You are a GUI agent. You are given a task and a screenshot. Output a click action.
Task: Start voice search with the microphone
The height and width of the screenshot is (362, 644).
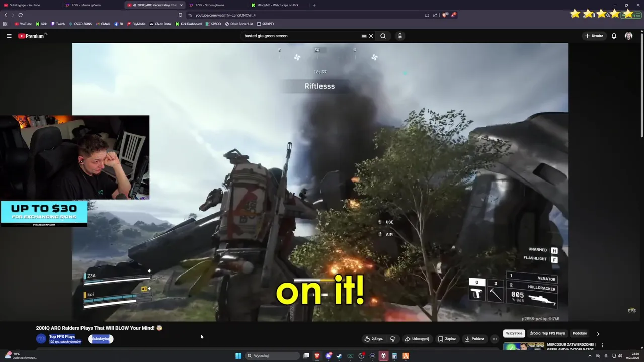(x=400, y=36)
